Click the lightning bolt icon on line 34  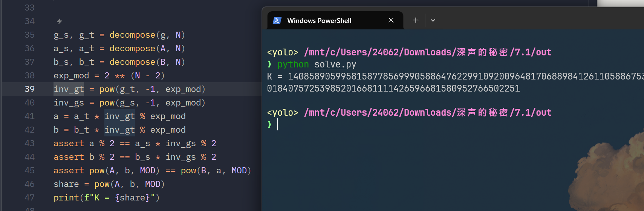(x=59, y=21)
